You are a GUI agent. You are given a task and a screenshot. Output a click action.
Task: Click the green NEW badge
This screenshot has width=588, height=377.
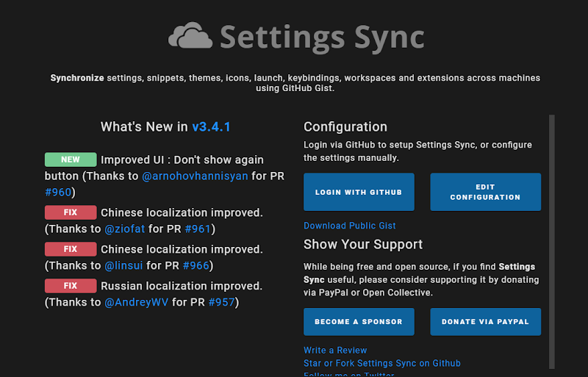tap(71, 159)
